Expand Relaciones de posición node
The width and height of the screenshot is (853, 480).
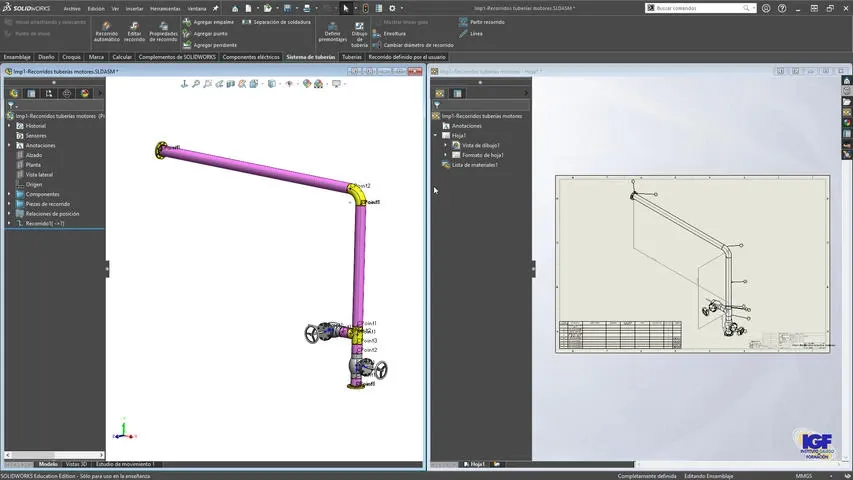click(9, 214)
